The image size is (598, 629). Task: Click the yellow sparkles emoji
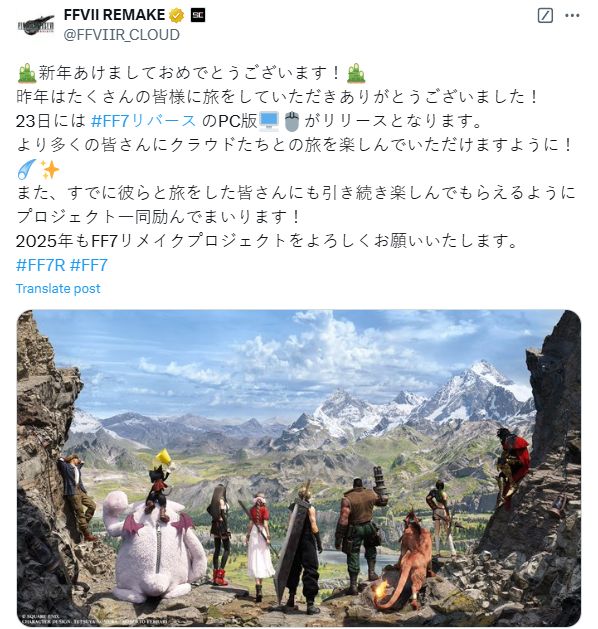pos(50,169)
